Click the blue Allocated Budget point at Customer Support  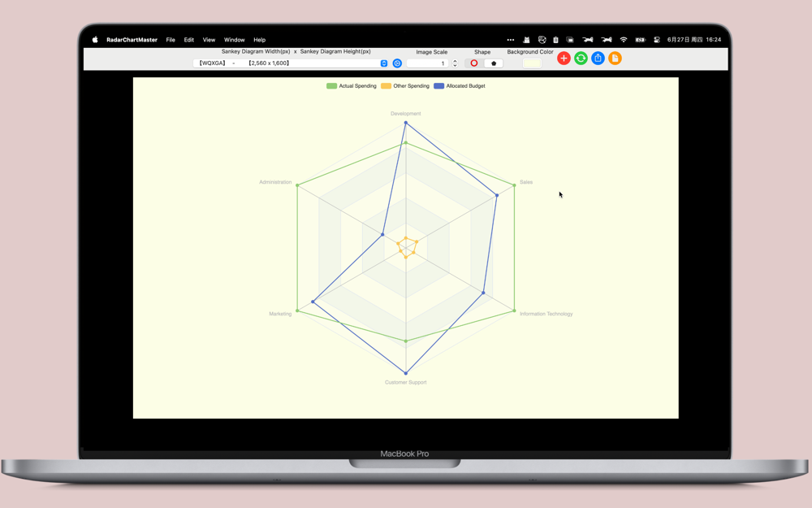[406, 373]
